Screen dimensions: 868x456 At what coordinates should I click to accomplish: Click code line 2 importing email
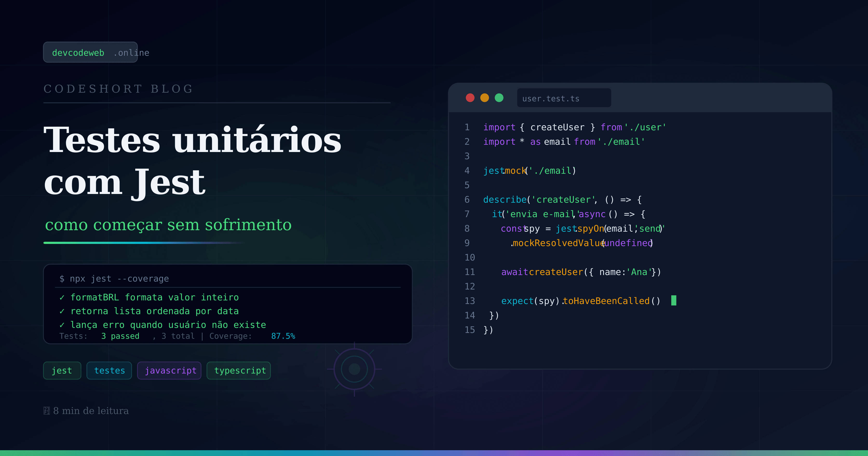tap(564, 142)
